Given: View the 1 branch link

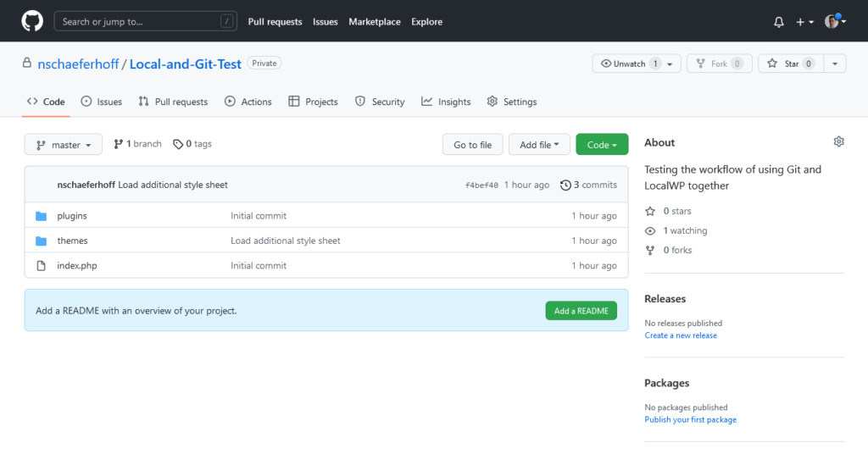Looking at the screenshot, I should point(138,144).
